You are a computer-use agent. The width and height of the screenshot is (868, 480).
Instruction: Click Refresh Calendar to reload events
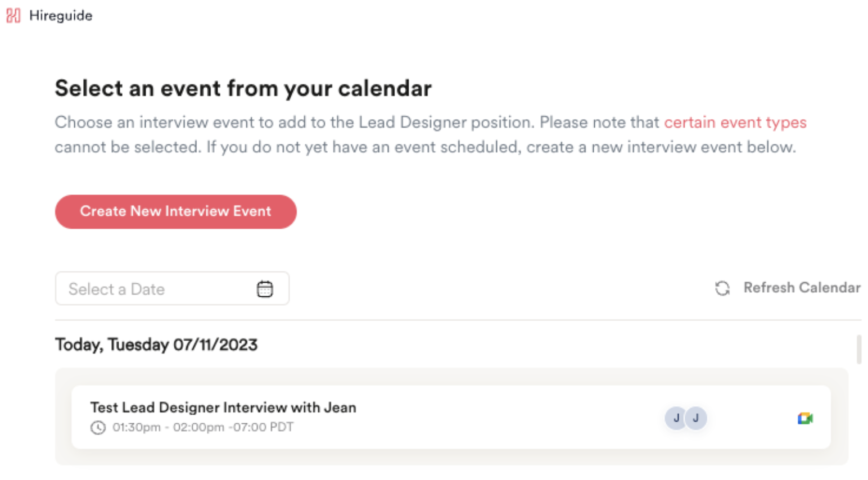[x=802, y=288]
